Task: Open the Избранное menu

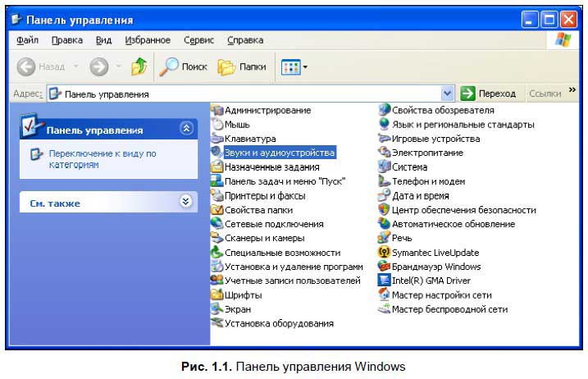Action: tap(148, 39)
